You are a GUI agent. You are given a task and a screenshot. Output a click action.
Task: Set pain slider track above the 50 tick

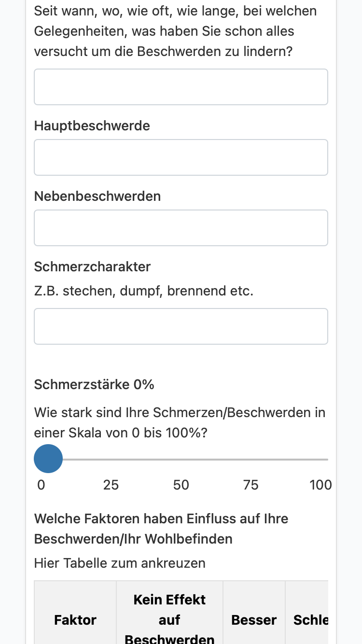181,459
